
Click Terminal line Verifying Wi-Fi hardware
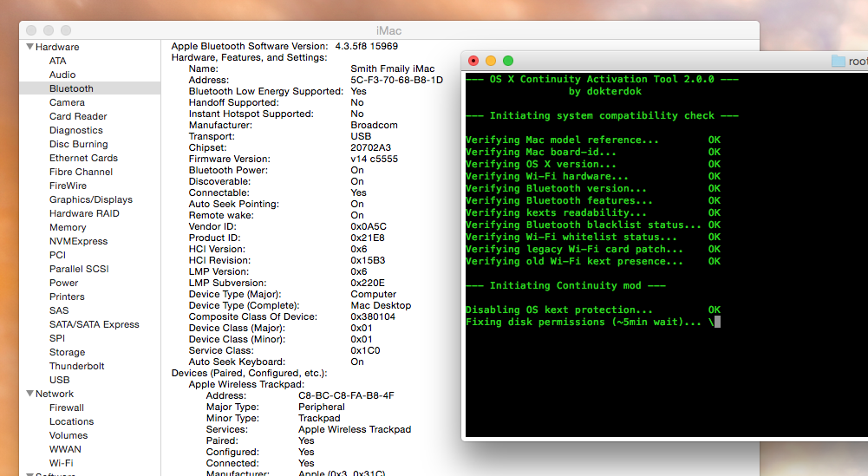(x=593, y=177)
